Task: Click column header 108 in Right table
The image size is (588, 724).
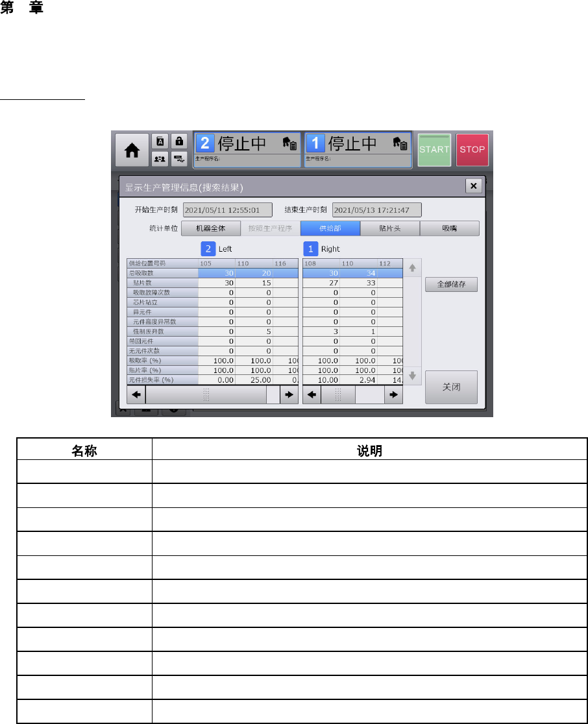Action: coord(321,263)
